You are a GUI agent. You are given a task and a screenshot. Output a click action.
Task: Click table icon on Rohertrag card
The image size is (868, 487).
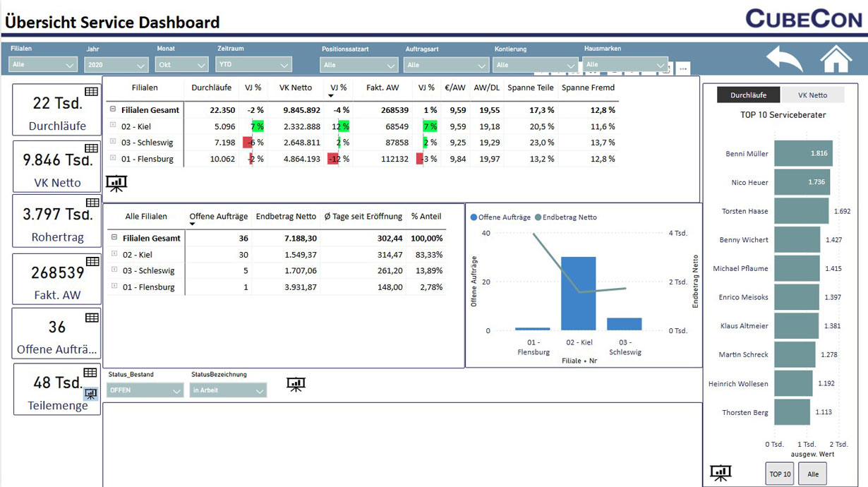91,203
